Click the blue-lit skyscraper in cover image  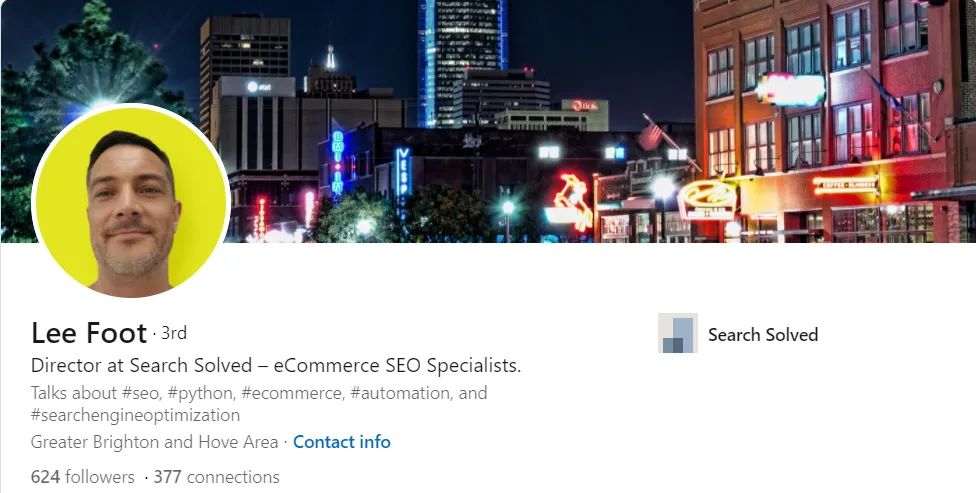pyautogui.click(x=462, y=62)
